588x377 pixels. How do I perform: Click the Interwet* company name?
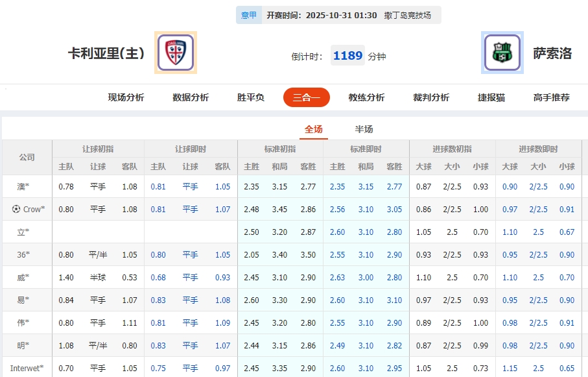[26, 367]
